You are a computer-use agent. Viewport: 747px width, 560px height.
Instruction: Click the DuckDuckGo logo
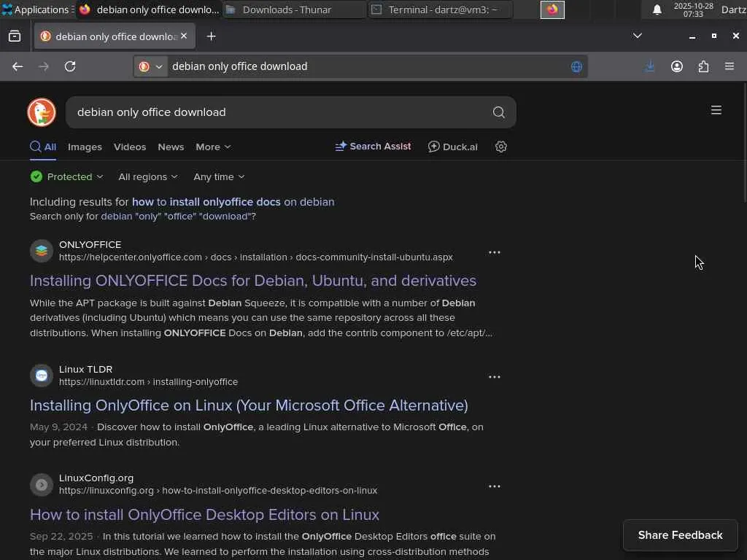(42, 112)
